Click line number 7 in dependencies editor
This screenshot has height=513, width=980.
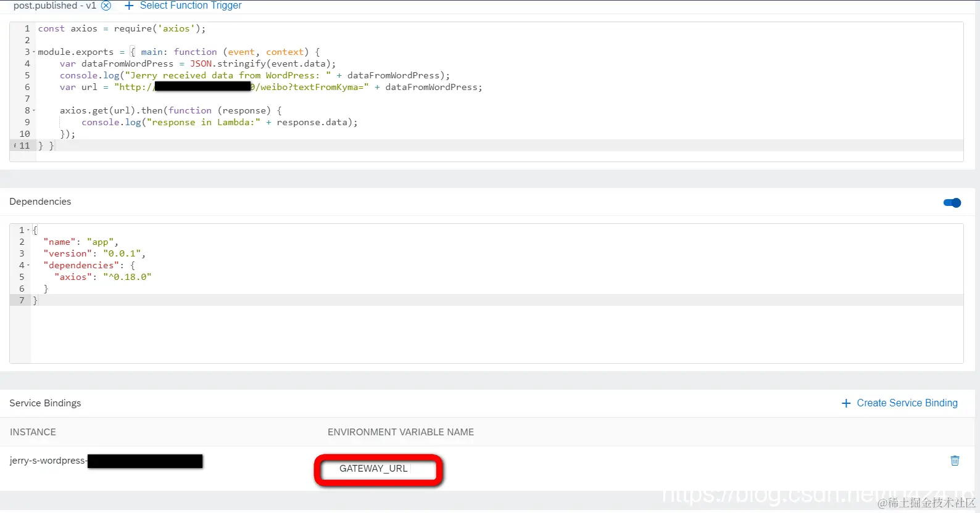(22, 300)
